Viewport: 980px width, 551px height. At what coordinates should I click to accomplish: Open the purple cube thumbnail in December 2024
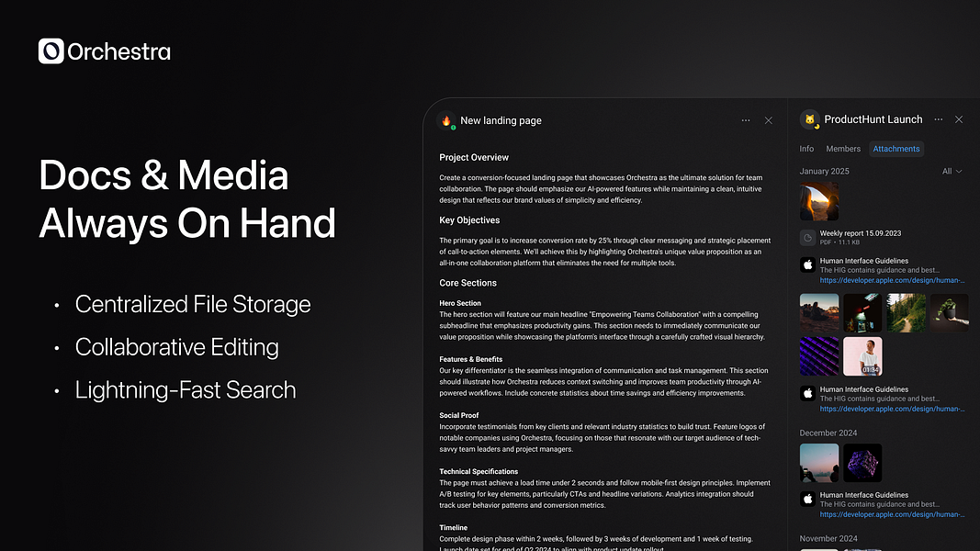[862, 463]
